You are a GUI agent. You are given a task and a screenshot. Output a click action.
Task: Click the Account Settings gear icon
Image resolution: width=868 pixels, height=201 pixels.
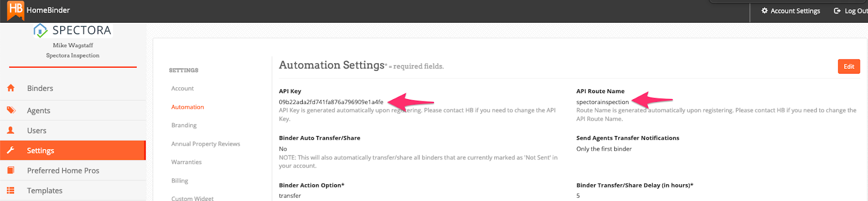(x=764, y=10)
